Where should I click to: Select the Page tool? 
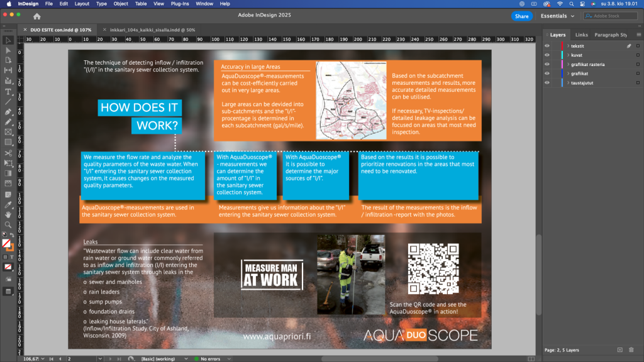(x=8, y=60)
